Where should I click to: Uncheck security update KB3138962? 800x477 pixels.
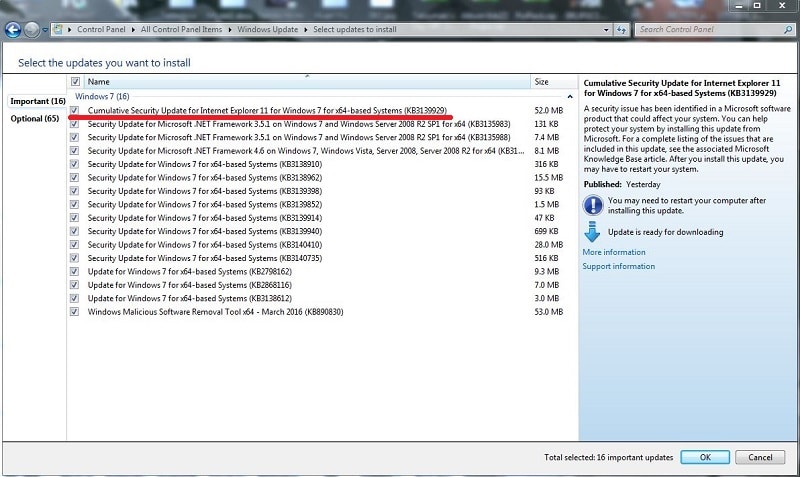(x=74, y=178)
